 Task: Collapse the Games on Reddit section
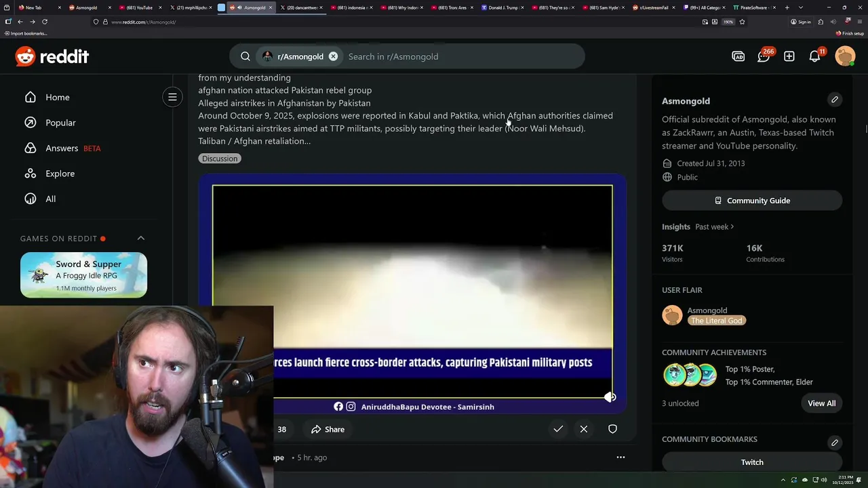point(141,238)
